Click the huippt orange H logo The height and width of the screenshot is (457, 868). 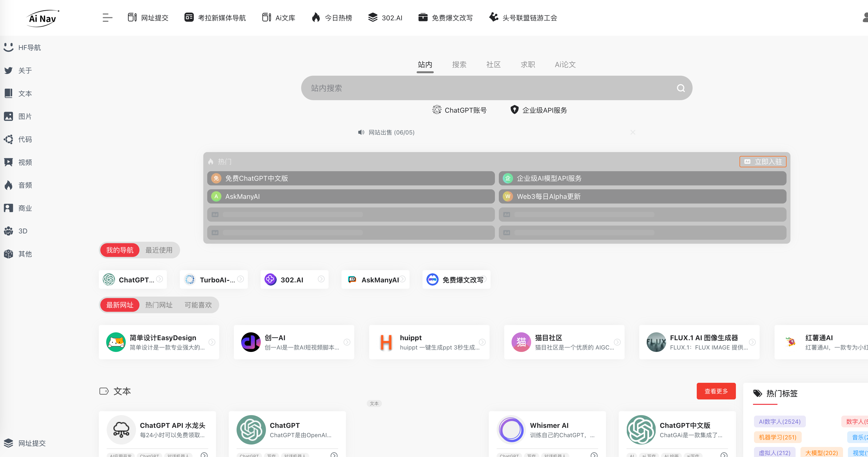tap(386, 342)
